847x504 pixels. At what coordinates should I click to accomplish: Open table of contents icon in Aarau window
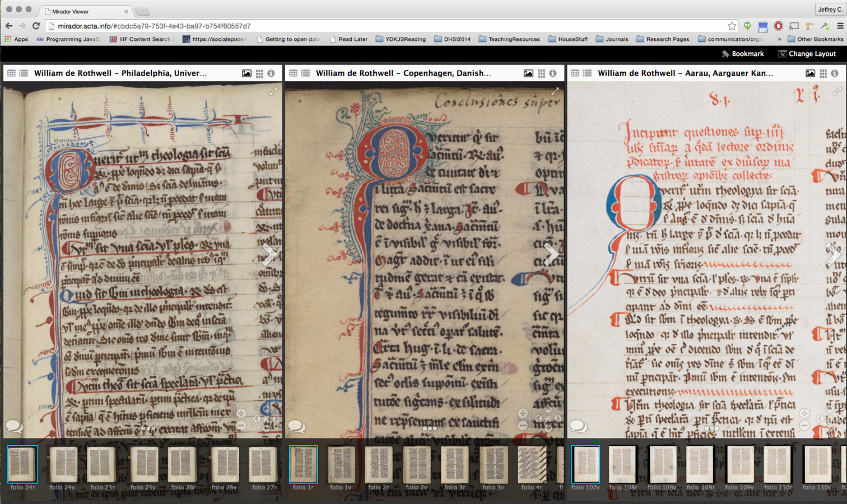pos(587,73)
